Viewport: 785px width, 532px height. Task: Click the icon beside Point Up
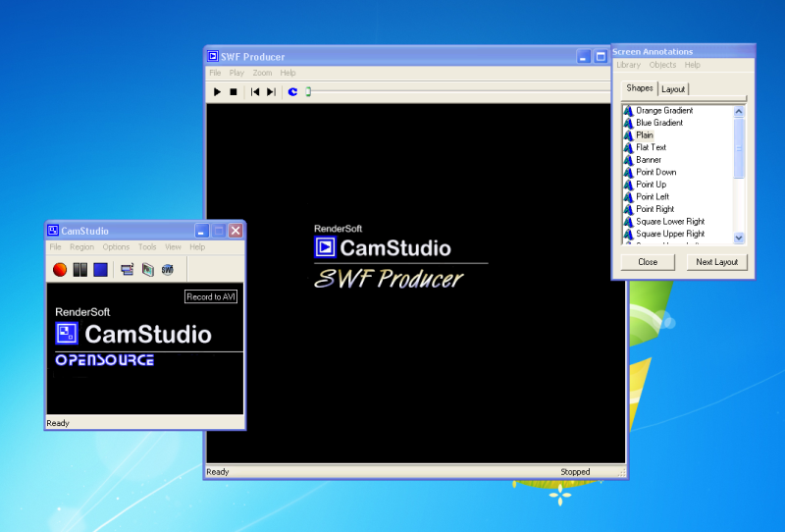tap(629, 185)
